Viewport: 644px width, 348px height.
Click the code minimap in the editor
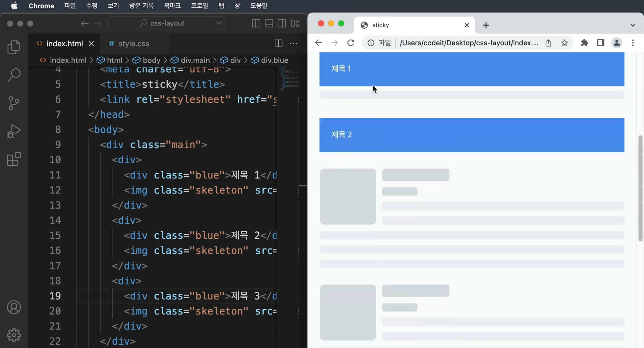[288, 79]
